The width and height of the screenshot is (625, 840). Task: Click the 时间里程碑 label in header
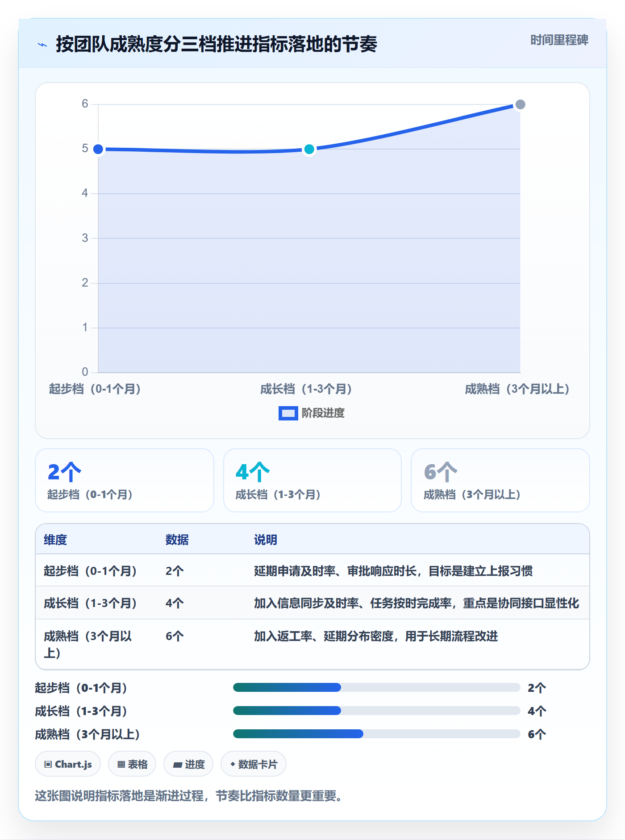(x=559, y=40)
